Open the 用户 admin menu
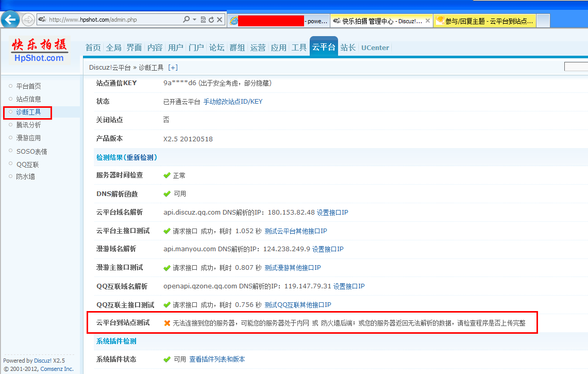This screenshot has width=588, height=374. click(x=176, y=47)
